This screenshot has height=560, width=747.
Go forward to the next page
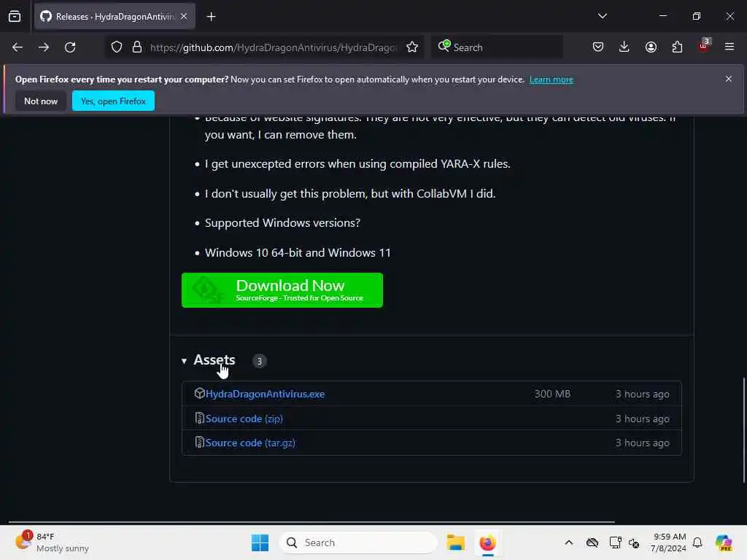coord(44,47)
